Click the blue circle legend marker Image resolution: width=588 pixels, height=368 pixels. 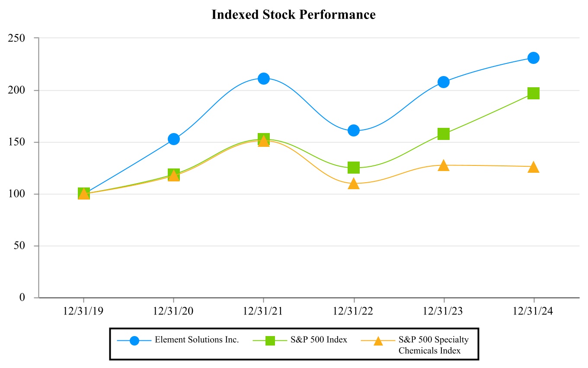point(134,340)
